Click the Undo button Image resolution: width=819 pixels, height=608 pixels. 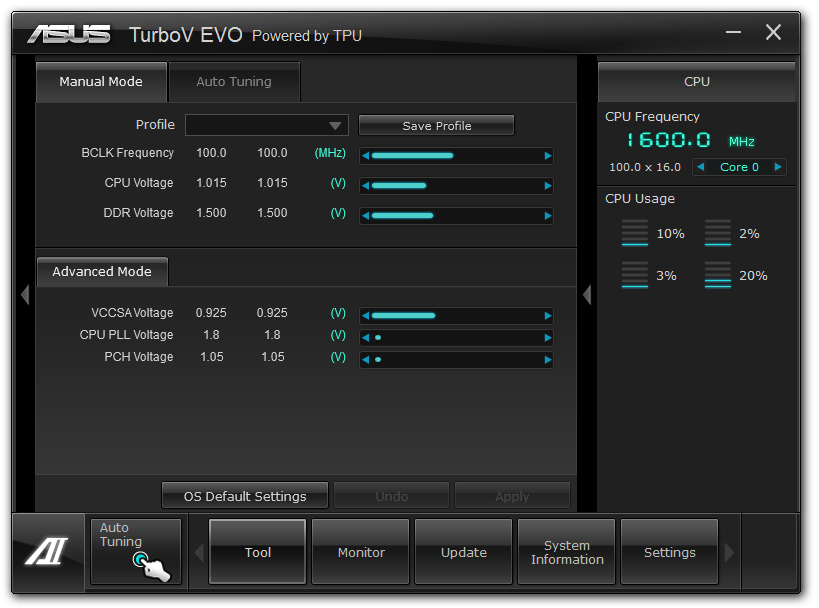[x=392, y=496]
